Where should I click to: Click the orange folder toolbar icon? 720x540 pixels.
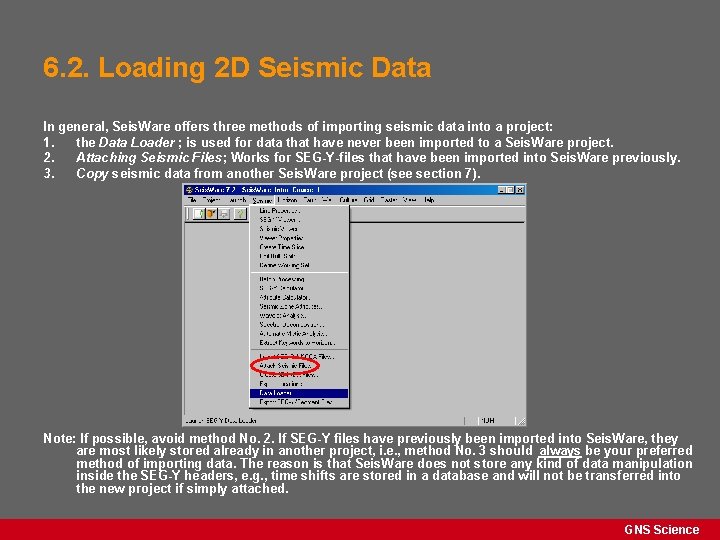pyautogui.click(x=211, y=214)
